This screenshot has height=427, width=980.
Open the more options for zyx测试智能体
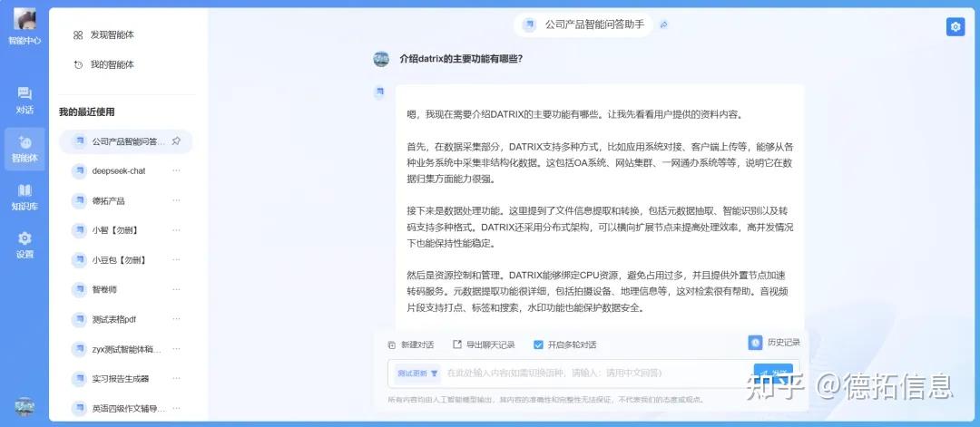[x=176, y=348]
